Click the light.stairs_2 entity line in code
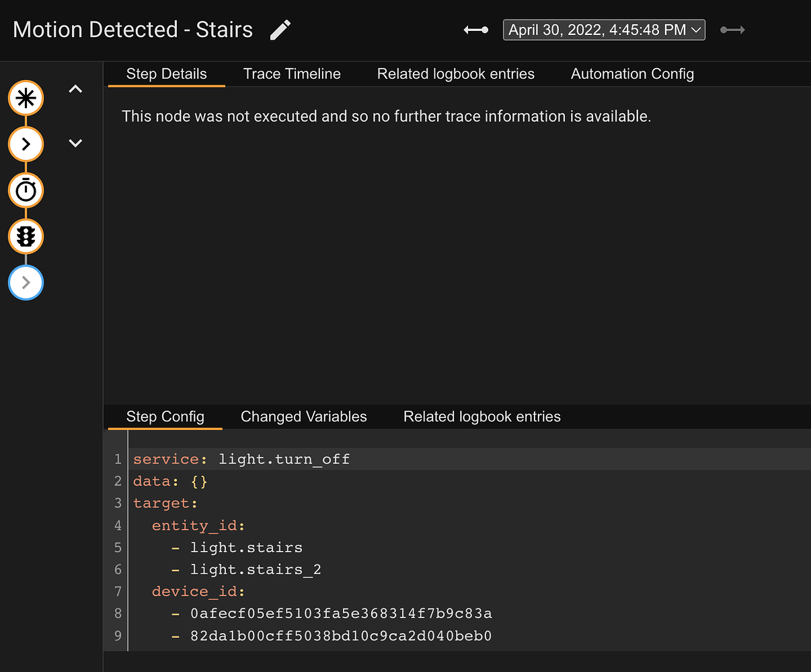The height and width of the screenshot is (672, 811). tap(256, 570)
